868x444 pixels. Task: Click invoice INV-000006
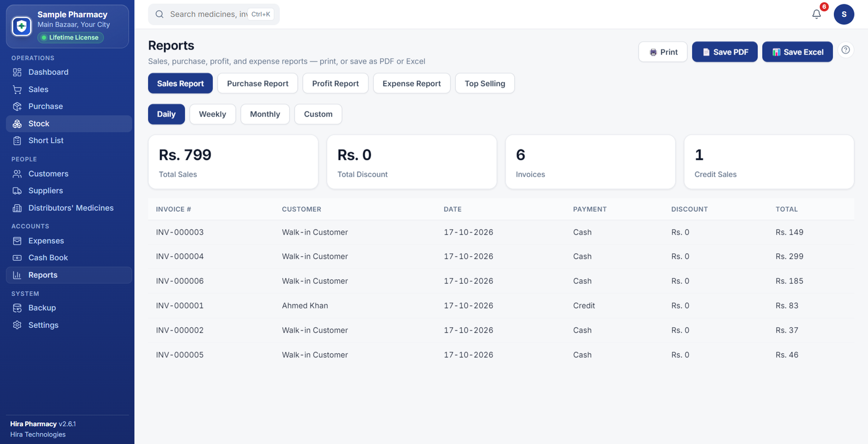point(180,281)
